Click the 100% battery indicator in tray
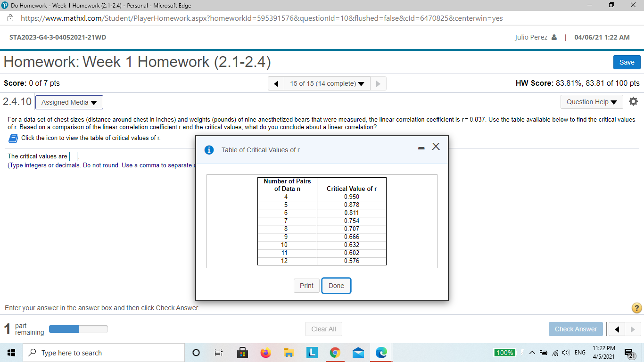This screenshot has height=362, width=644. (x=504, y=353)
